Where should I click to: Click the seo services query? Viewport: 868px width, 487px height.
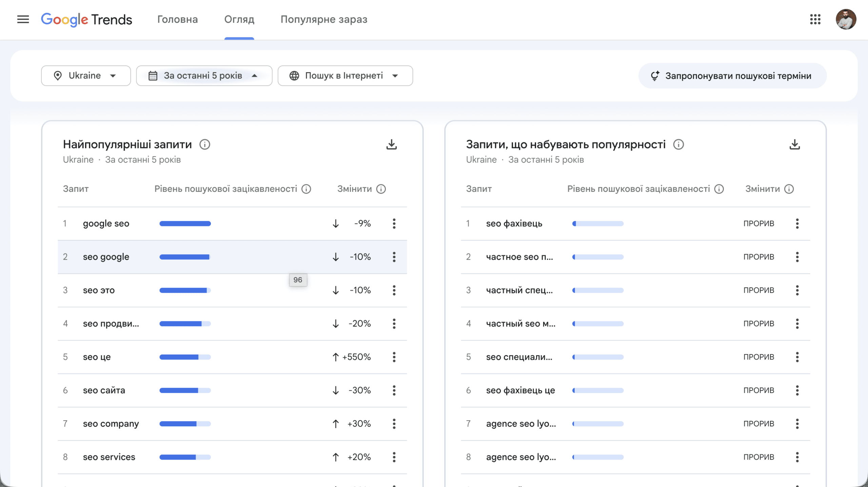click(109, 457)
